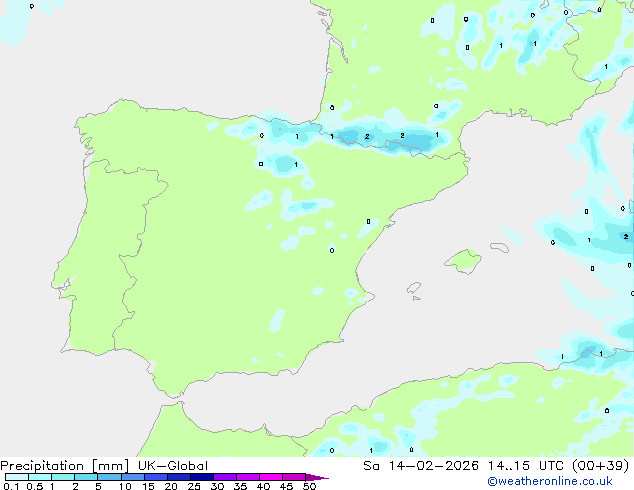
Task: Click the '10' legend scale label
Action: coord(125,486)
